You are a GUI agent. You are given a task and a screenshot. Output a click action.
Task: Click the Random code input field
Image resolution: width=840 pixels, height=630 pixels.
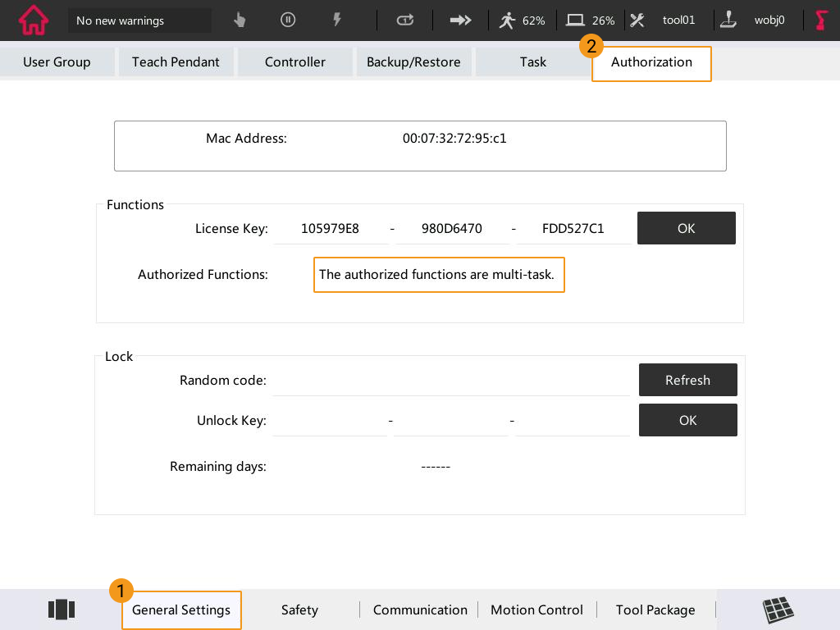point(450,381)
